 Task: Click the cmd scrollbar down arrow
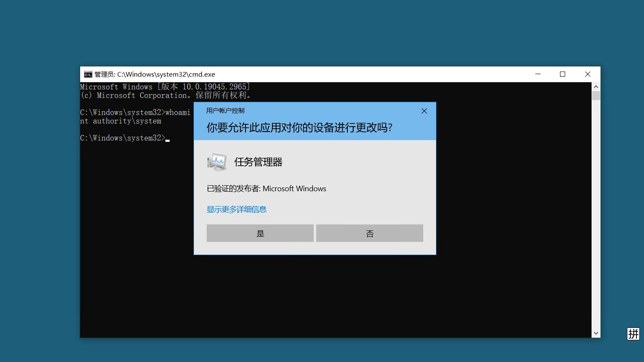tap(596, 333)
